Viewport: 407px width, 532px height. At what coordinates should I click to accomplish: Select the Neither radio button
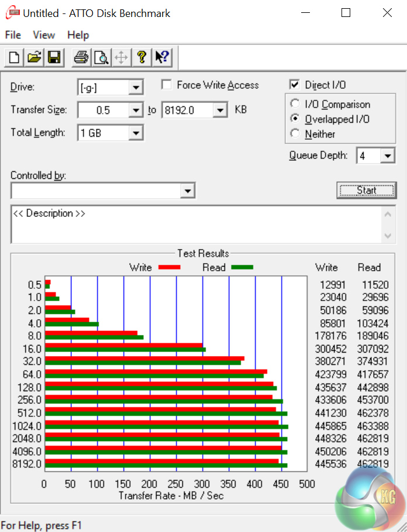tap(295, 133)
